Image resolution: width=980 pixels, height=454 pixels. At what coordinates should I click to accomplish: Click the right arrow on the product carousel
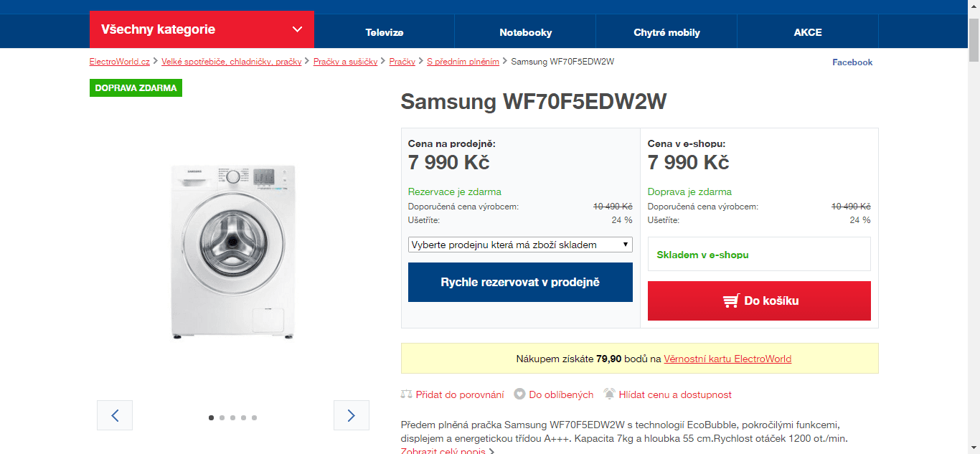tap(351, 415)
